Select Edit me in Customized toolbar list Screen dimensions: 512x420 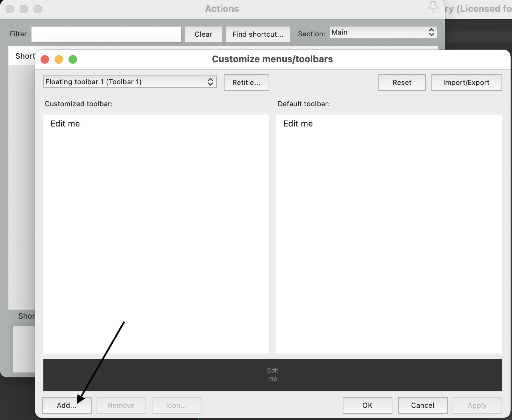click(x=65, y=124)
